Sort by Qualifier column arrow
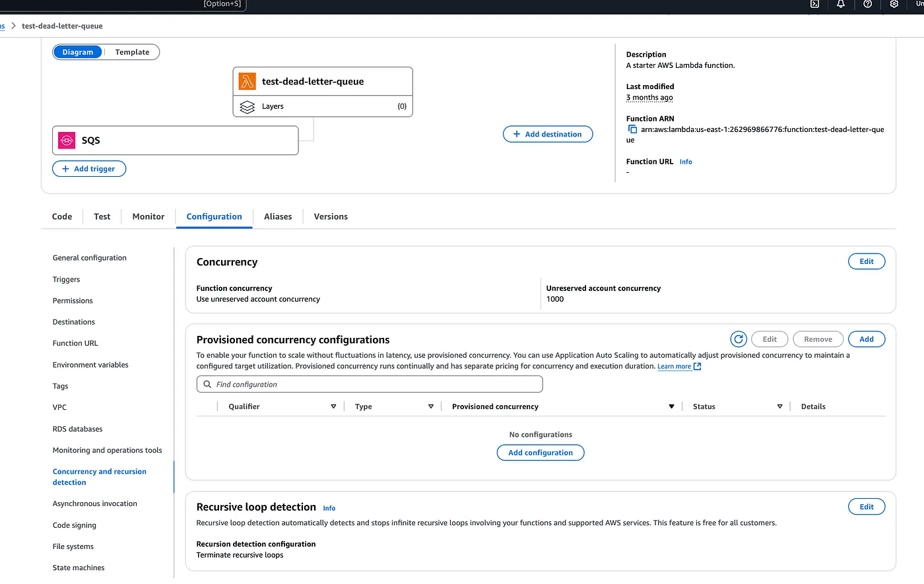The width and height of the screenshot is (924, 584). (333, 406)
